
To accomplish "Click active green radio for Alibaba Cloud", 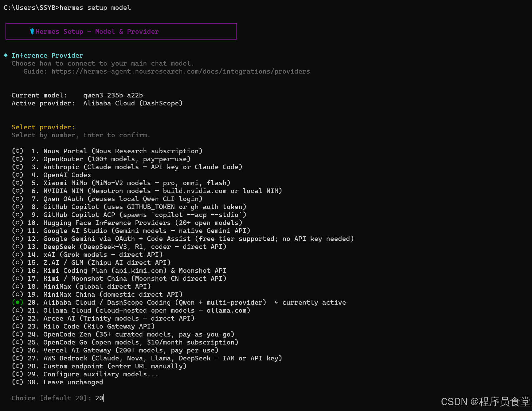I will (x=17, y=302).
